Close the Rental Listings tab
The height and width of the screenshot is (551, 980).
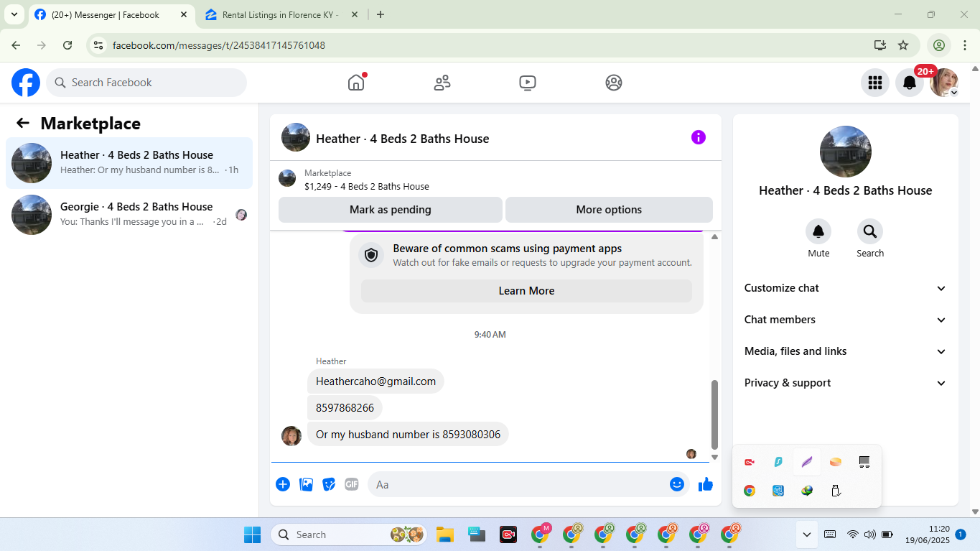coord(355,15)
